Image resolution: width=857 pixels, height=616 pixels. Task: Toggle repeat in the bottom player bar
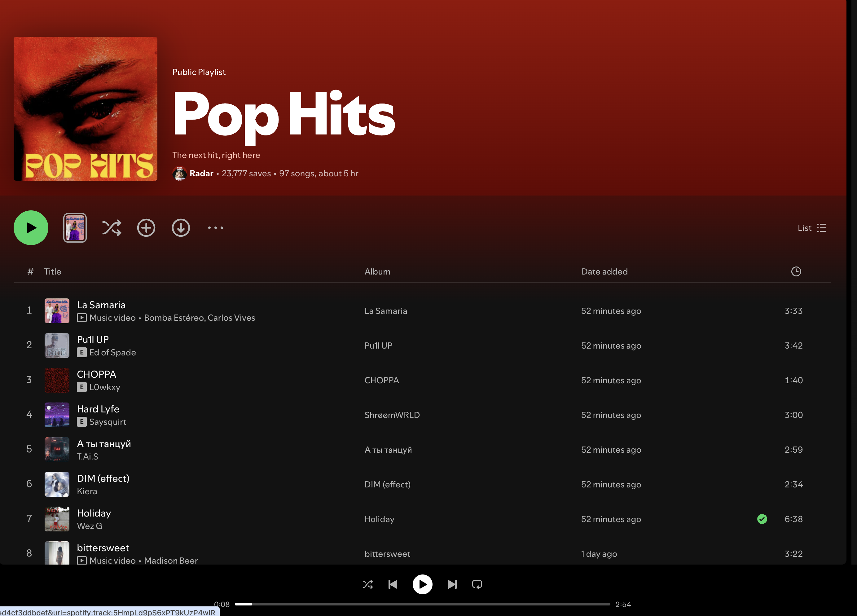(x=477, y=585)
